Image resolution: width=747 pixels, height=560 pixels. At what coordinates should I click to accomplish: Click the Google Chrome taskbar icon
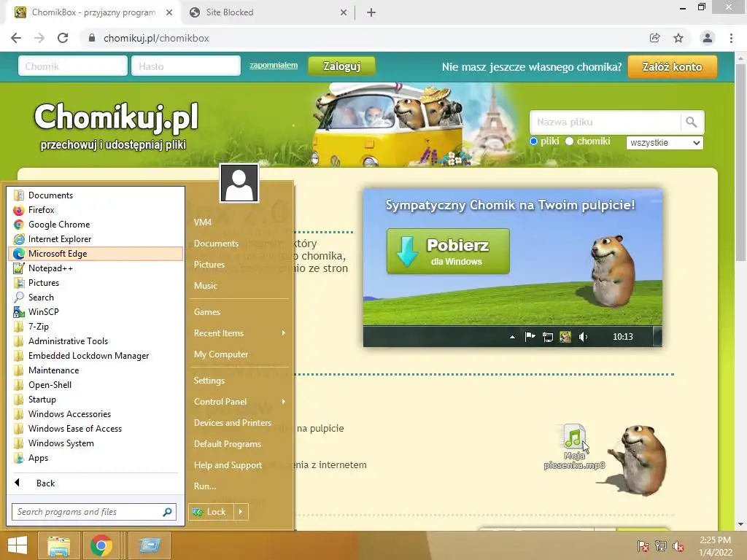point(101,545)
